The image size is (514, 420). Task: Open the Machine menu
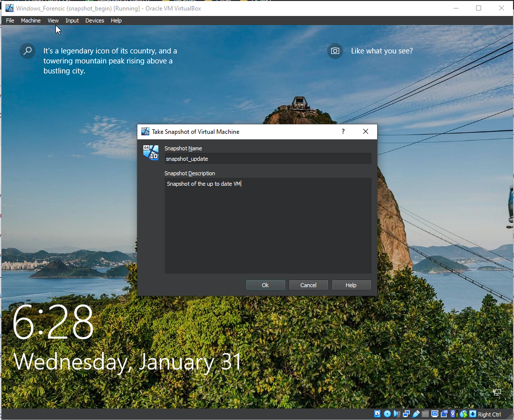click(x=30, y=20)
